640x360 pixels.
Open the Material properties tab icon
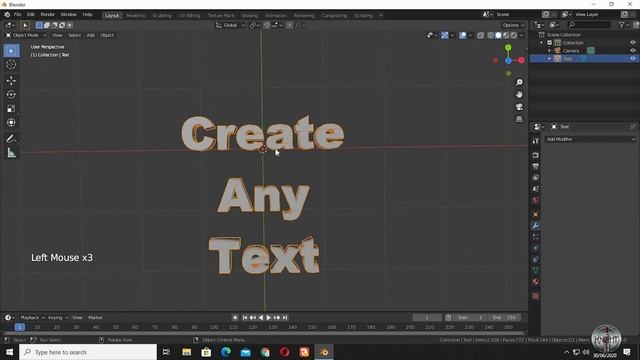536,282
